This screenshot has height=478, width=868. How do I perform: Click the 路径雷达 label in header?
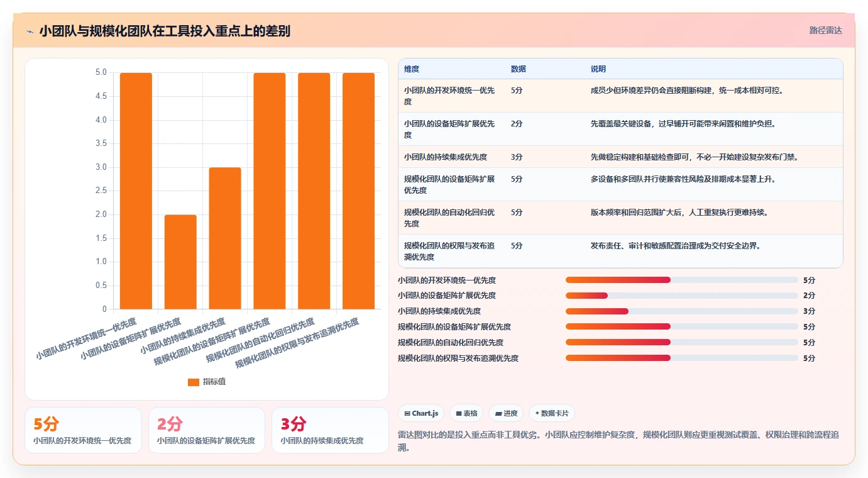tap(825, 30)
